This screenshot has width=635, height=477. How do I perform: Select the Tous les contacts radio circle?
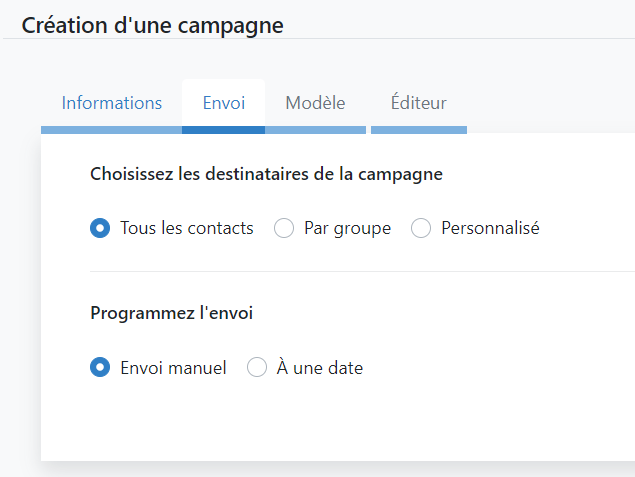pos(100,228)
